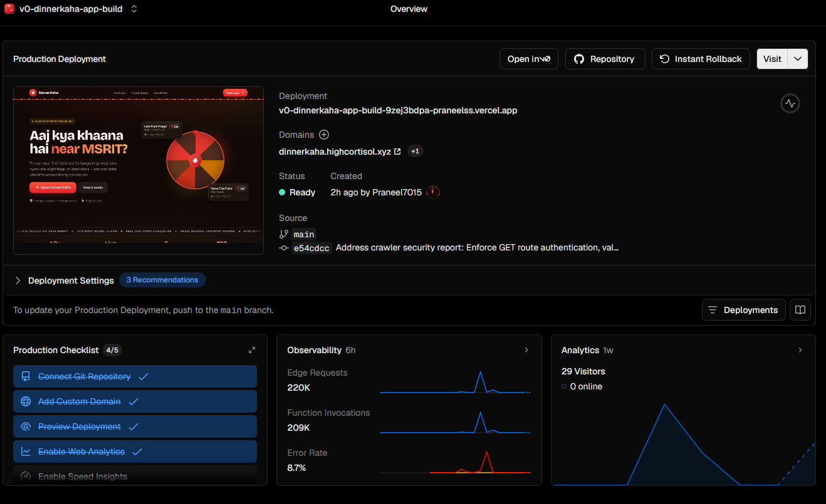Click the eye icon on Preview Deployment

[26, 426]
